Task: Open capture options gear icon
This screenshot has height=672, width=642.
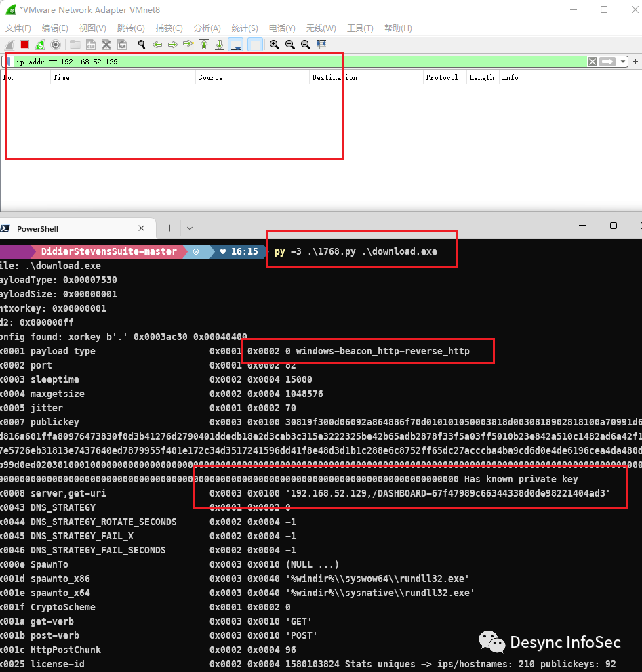Action: (56, 45)
